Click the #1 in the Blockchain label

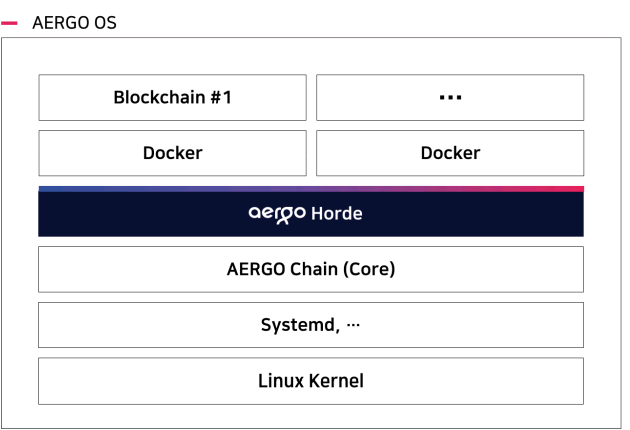tap(222, 98)
